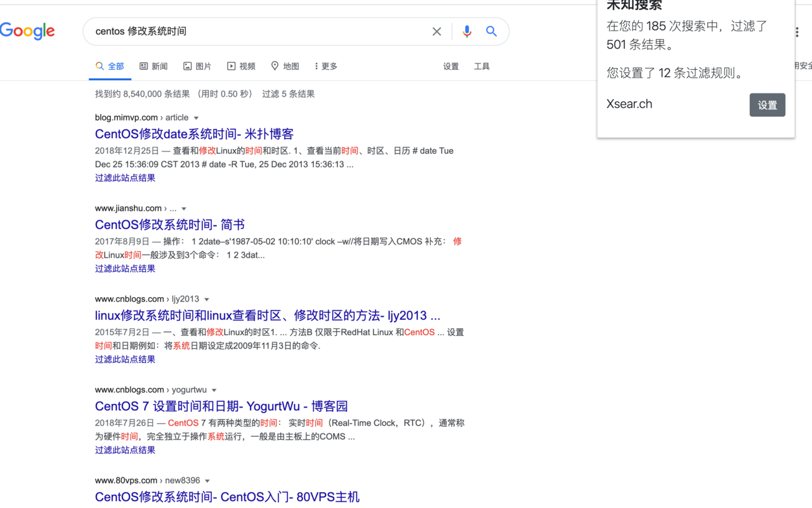Click the blue magnifier search icon
The height and width of the screenshot is (508, 812).
(491, 31)
